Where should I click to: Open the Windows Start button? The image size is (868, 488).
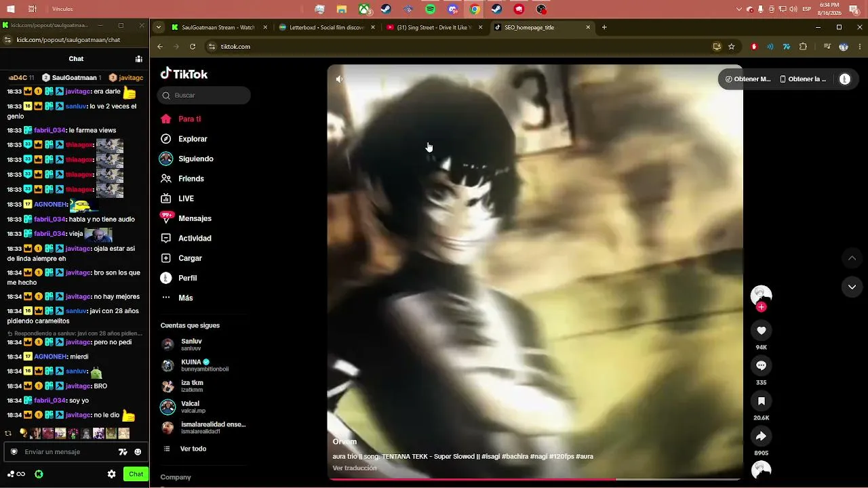point(10,9)
